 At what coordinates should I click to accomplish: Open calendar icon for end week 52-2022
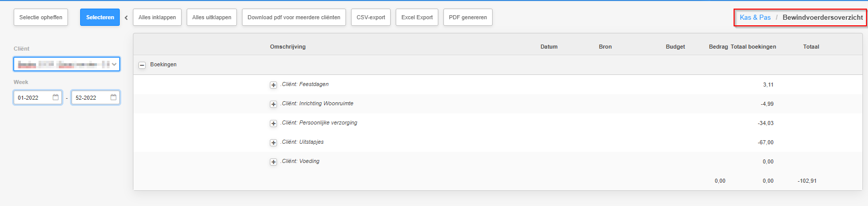[114, 97]
